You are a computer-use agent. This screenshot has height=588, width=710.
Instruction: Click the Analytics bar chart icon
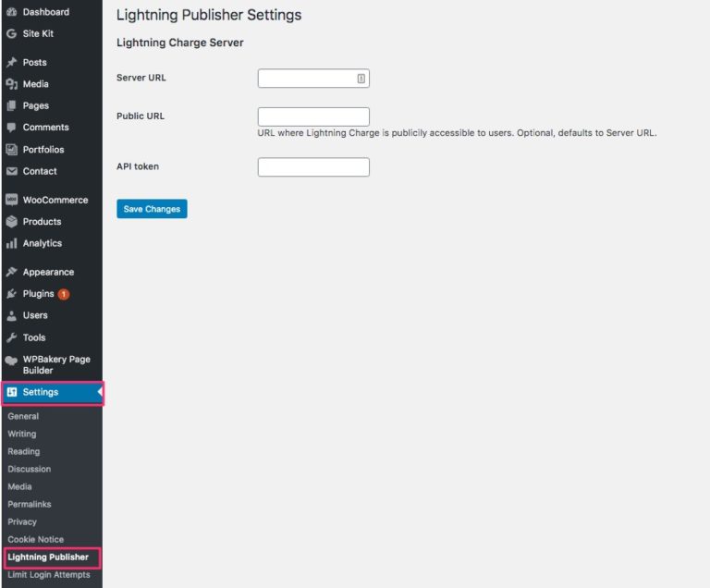pos(12,244)
